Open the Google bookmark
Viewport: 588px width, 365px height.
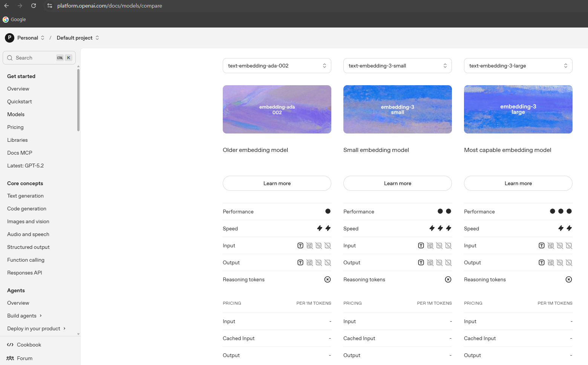pos(14,20)
